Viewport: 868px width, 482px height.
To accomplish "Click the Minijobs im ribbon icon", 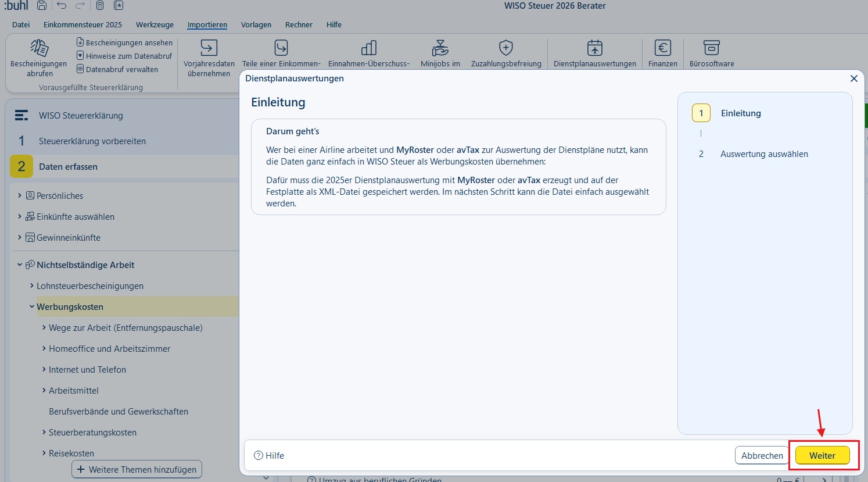I will point(440,48).
